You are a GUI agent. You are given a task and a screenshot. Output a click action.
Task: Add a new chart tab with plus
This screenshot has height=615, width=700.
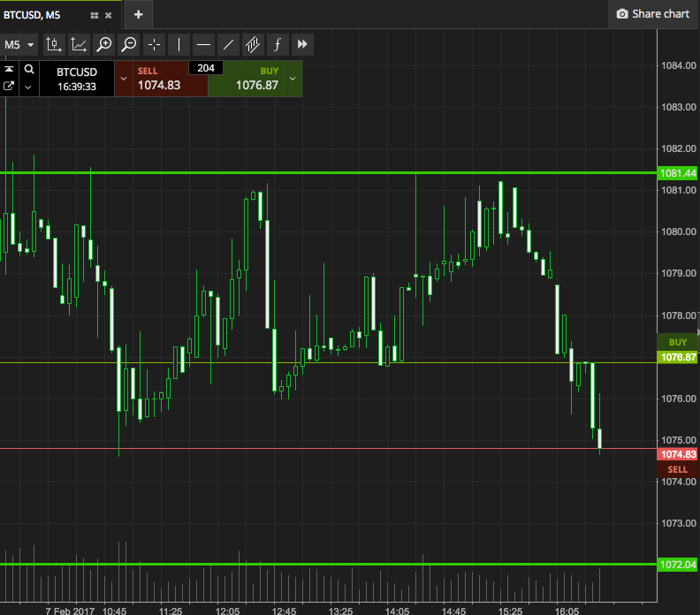(x=138, y=14)
